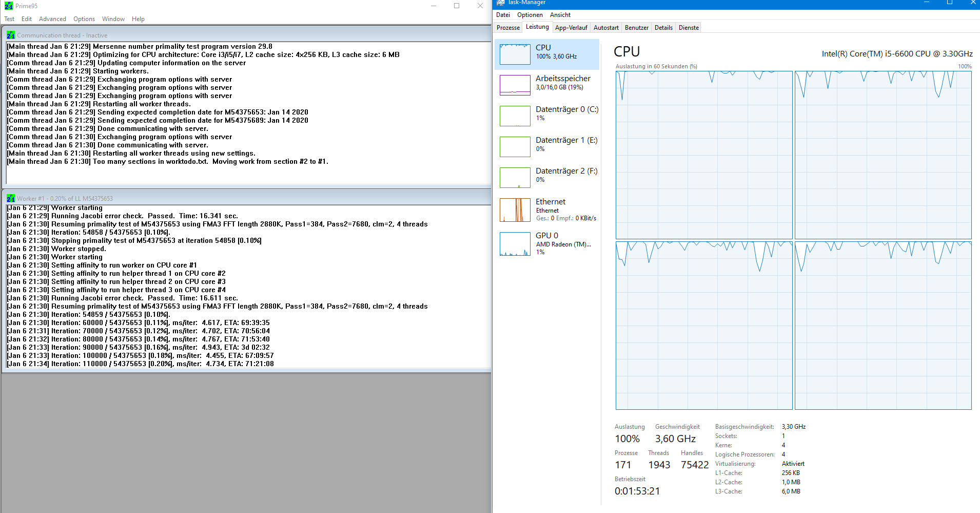Click the Worker #1 window icon

pyautogui.click(x=11, y=198)
